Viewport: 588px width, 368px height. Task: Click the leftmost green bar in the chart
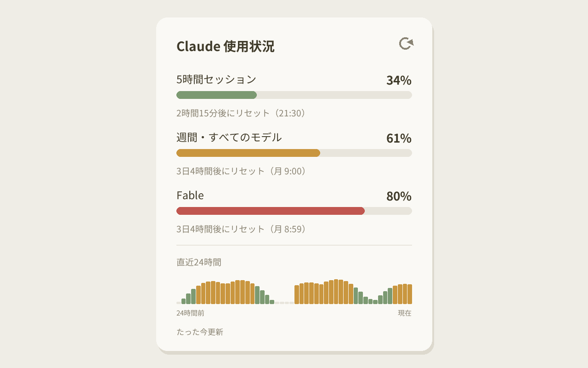coord(184,301)
